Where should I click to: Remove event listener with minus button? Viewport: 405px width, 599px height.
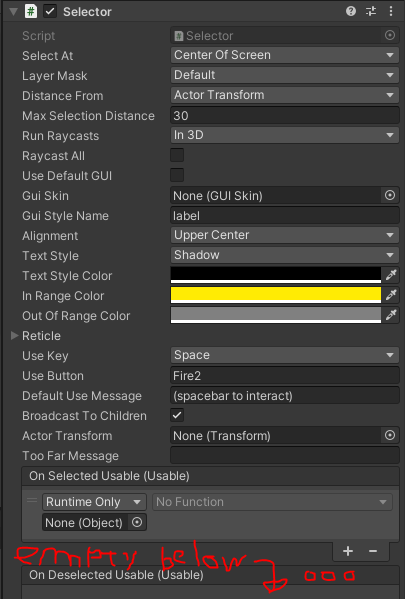tap(373, 551)
